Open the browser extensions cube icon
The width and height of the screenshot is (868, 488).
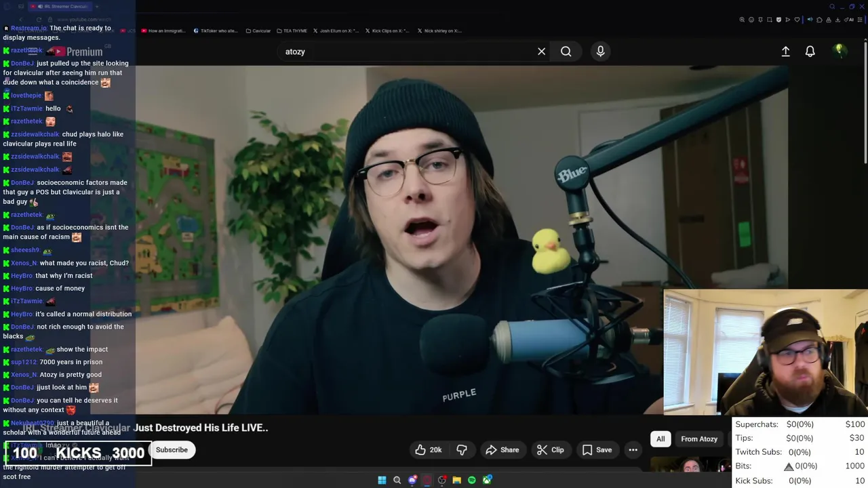coord(819,20)
